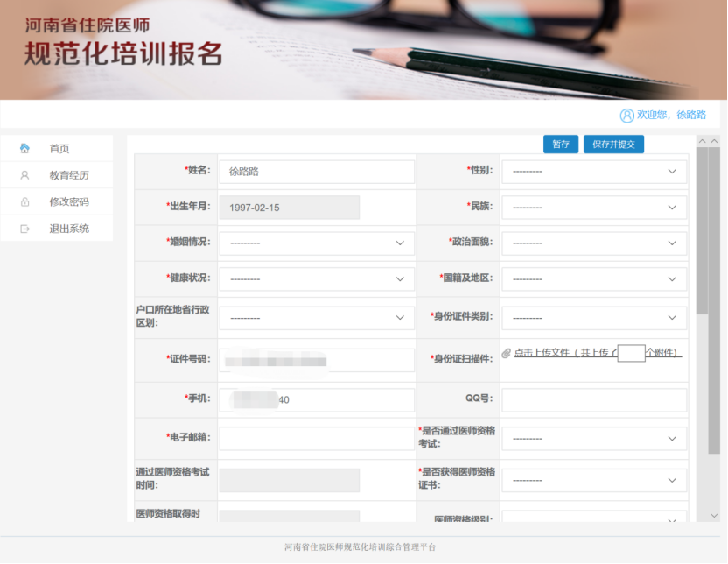Image resolution: width=728 pixels, height=564 pixels.
Task: Expand the 民族 dropdown list
Action: click(x=593, y=208)
